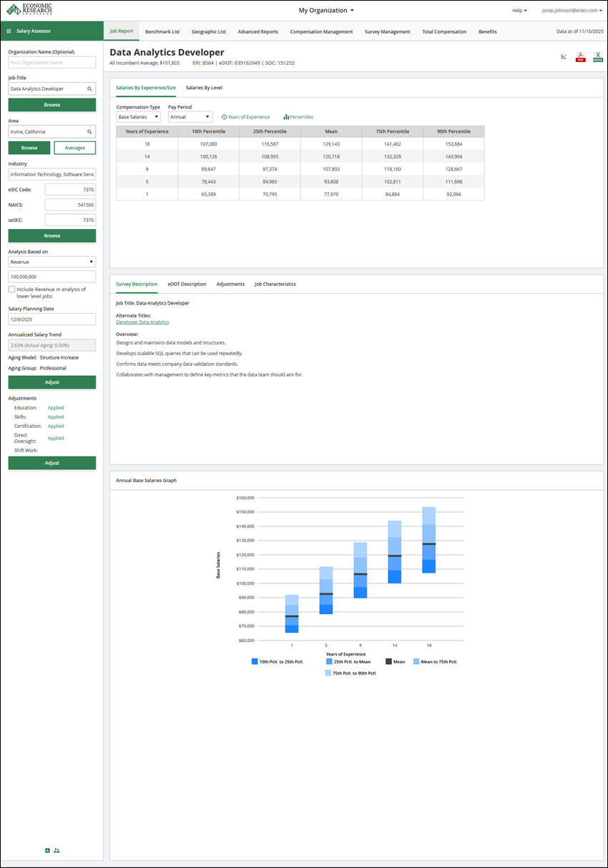Click the Salary Assessor grid menu icon
Screen dimensions: 608x868
9,31
